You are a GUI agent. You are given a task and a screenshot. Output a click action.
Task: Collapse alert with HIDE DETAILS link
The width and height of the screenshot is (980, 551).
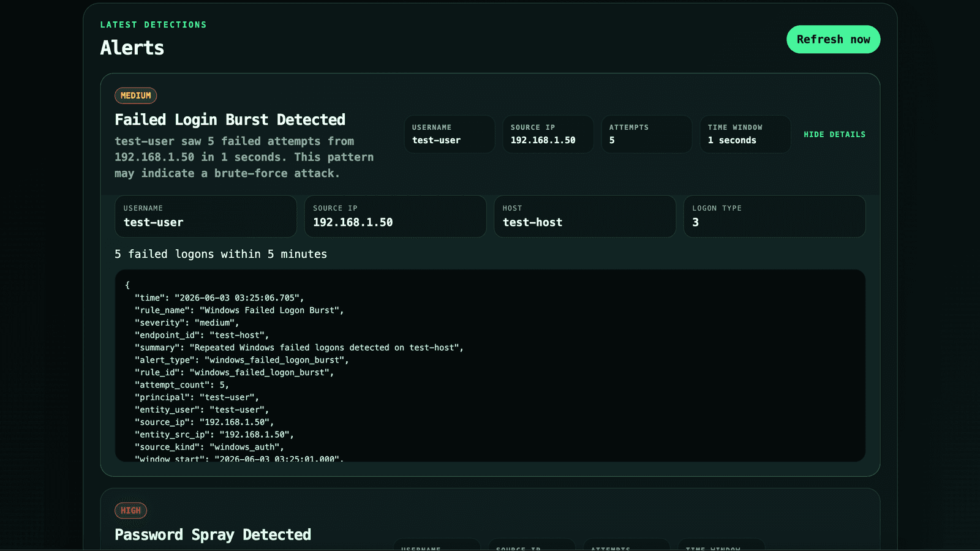(x=834, y=134)
